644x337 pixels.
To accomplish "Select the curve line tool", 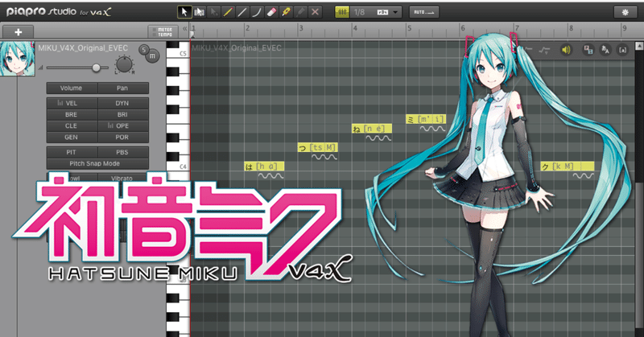I will [x=257, y=12].
